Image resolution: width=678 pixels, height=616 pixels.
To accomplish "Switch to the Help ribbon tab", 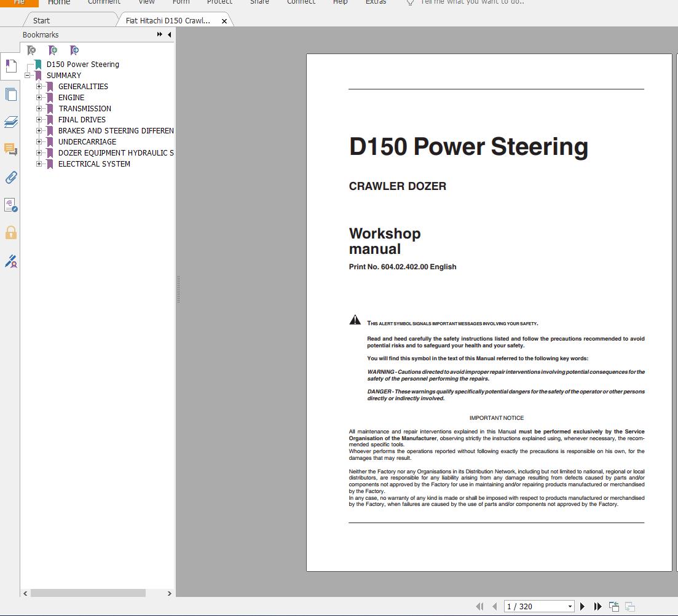I will pos(341,2).
